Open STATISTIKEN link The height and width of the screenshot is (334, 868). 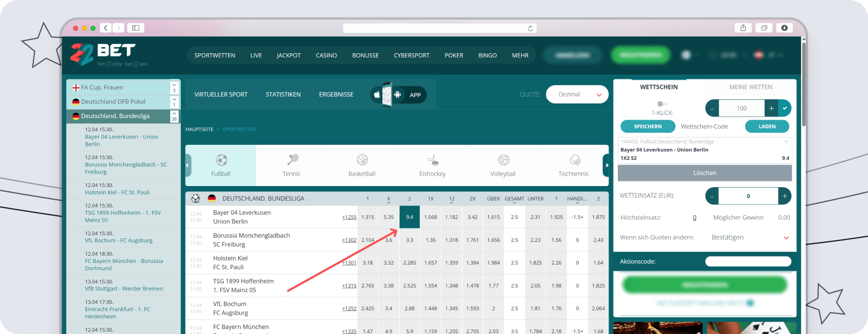(283, 95)
